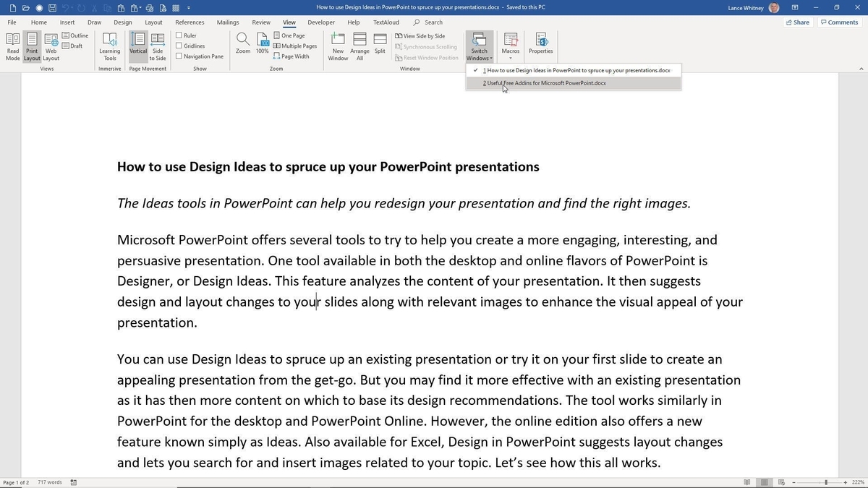Viewport: 868px width, 488px height.
Task: Open the Help tab
Action: 354,22
